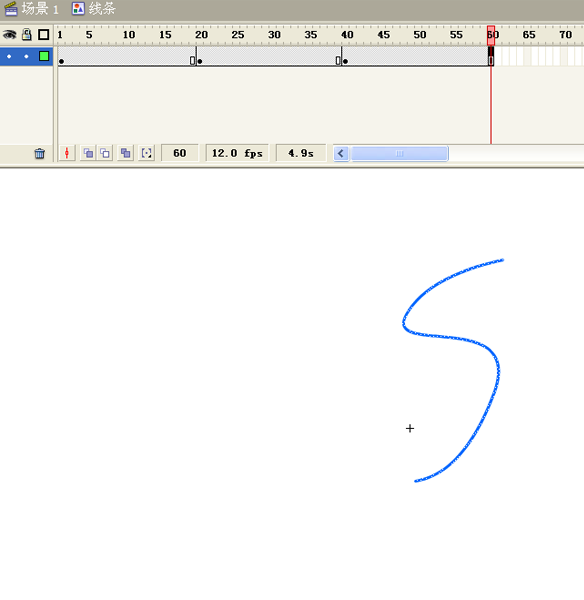Click the current frame number 60 field

180,153
